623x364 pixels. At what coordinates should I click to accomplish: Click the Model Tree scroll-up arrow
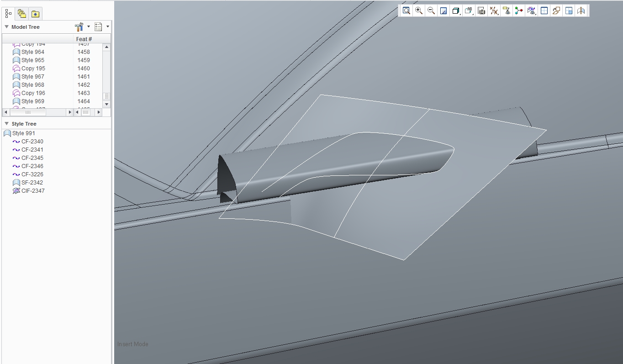(x=106, y=47)
